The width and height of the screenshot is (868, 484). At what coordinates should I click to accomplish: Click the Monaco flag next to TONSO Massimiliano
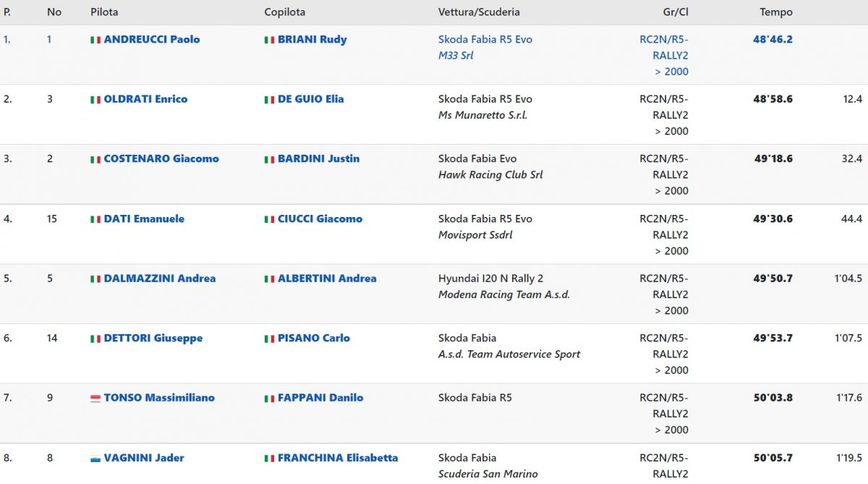(95, 399)
